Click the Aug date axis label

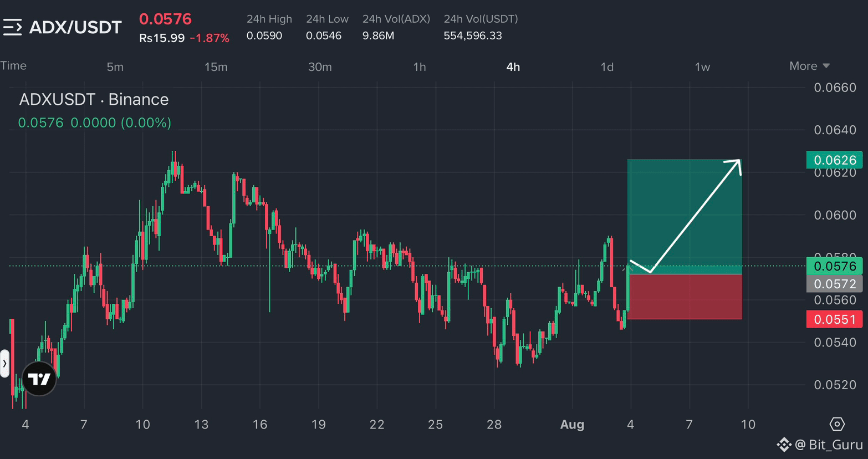(572, 425)
